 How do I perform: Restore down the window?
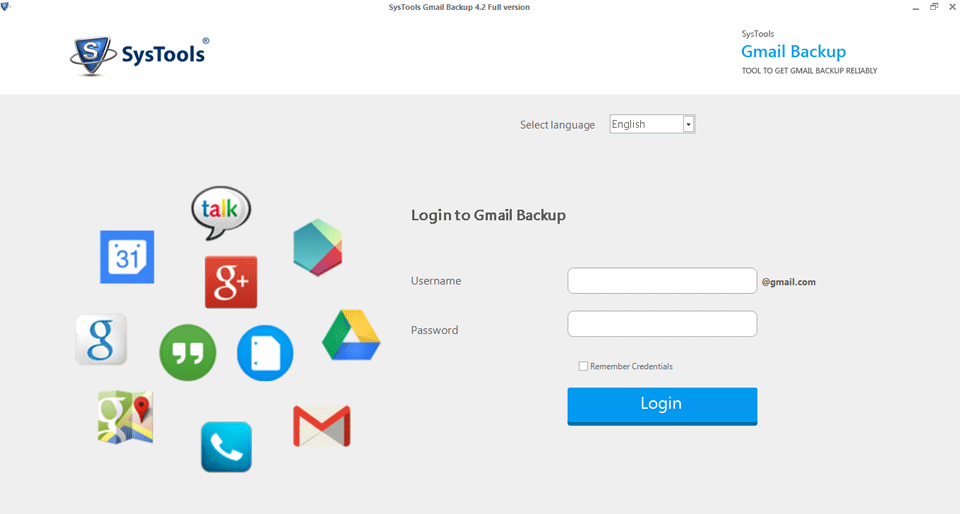pos(934,7)
